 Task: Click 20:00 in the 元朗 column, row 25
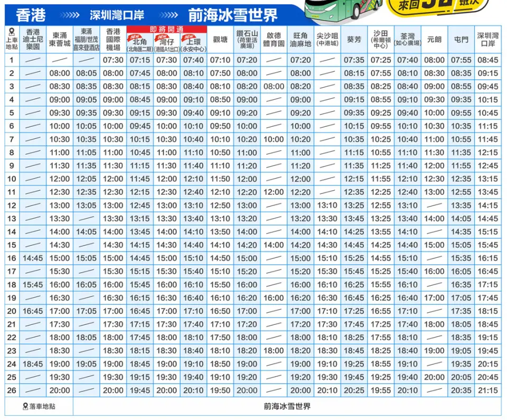pos(434,377)
